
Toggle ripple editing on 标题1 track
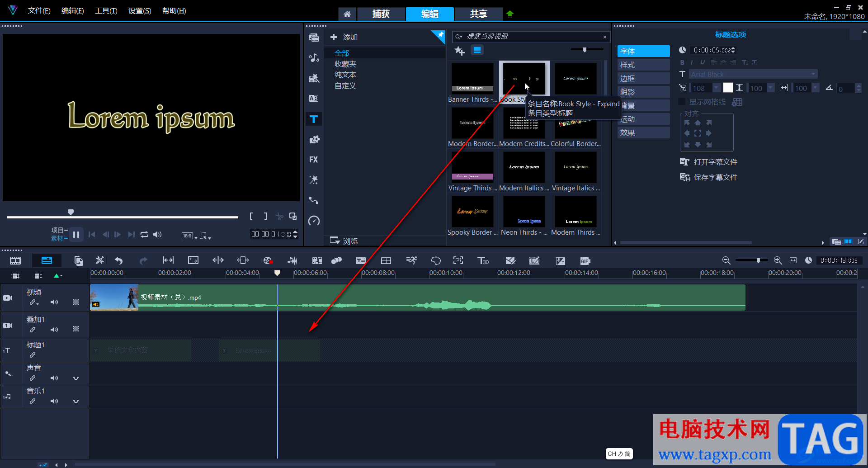click(x=33, y=355)
